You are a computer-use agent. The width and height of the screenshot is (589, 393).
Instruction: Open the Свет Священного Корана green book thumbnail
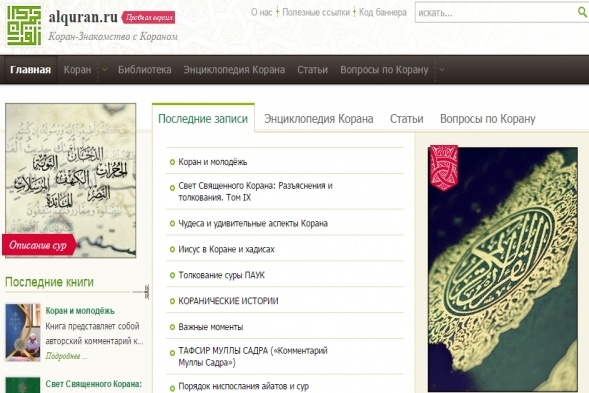pos(23,385)
